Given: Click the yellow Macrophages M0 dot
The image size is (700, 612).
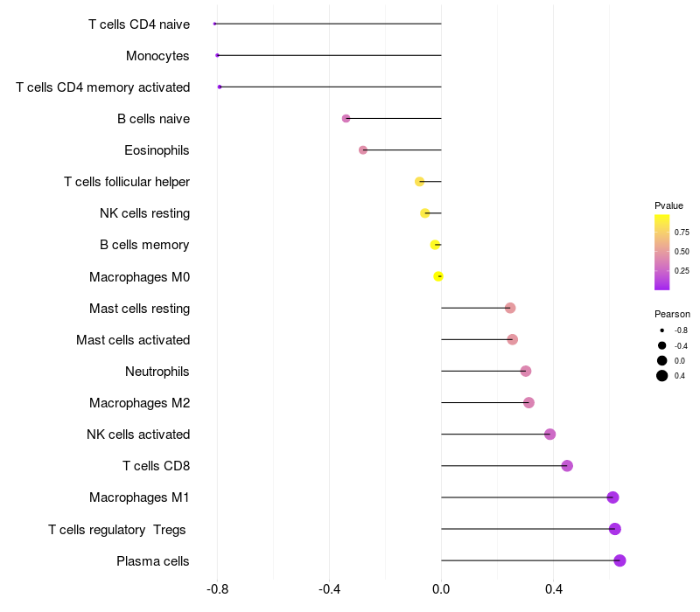Looking at the screenshot, I should pos(438,276).
